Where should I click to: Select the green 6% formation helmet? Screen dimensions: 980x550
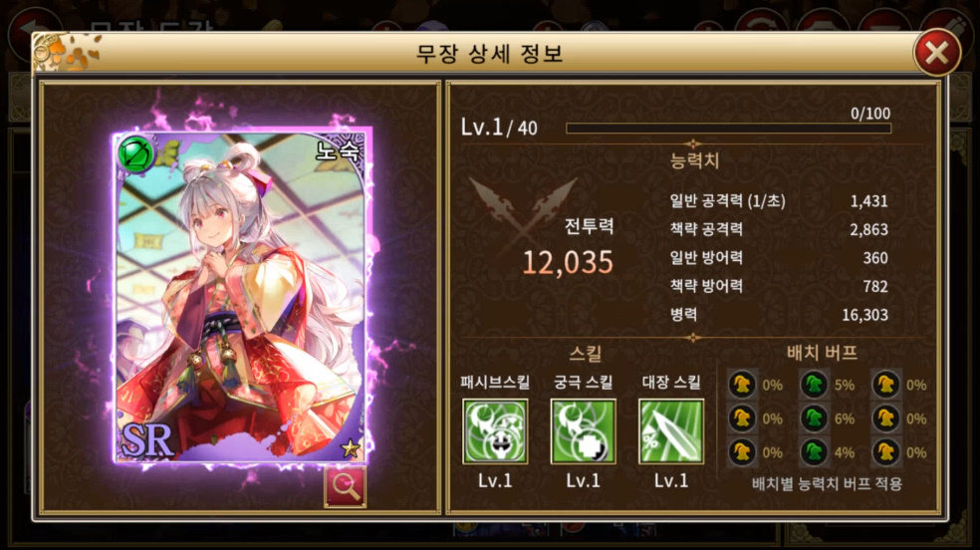pyautogui.click(x=814, y=418)
